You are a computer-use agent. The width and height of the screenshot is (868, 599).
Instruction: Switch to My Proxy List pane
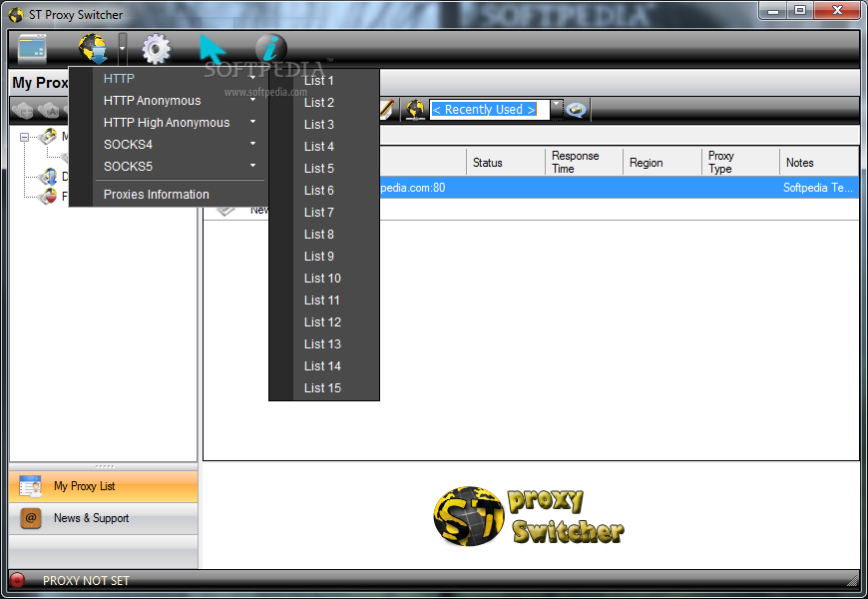104,486
